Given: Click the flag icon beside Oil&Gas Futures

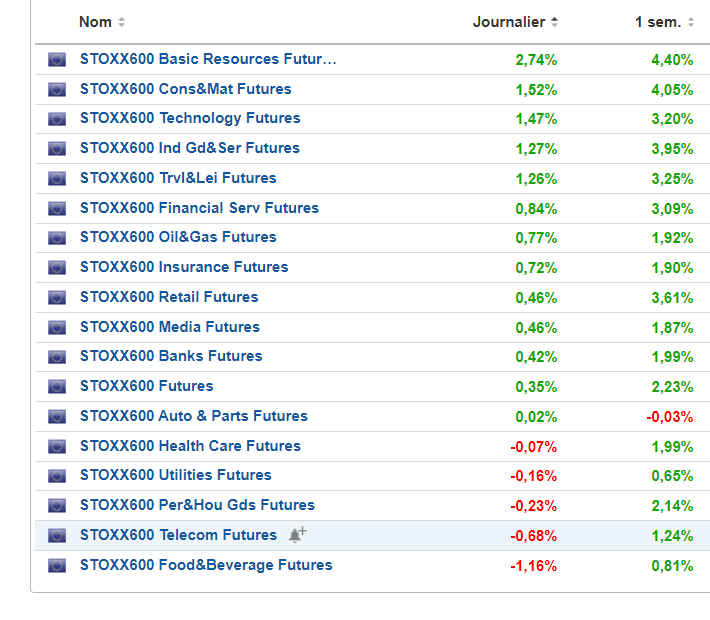Looking at the screenshot, I should pyautogui.click(x=56, y=238).
